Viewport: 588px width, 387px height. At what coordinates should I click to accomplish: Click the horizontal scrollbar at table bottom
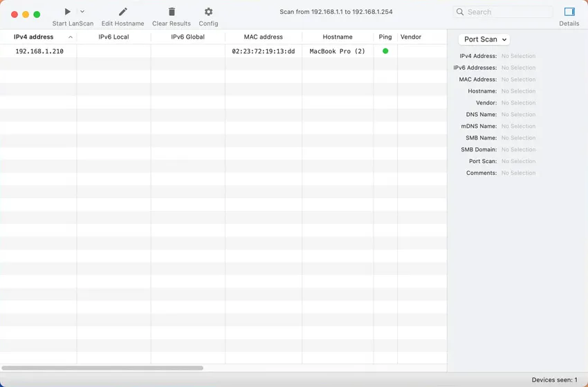pyautogui.click(x=102, y=368)
